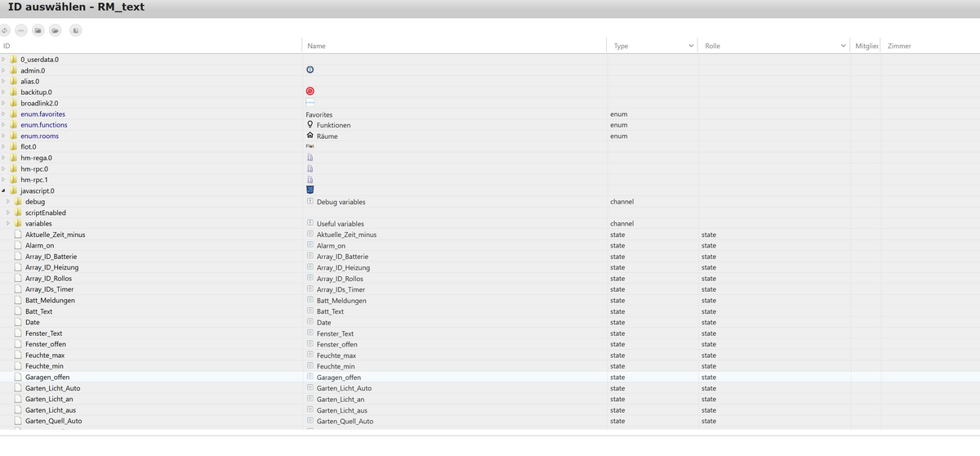The image size is (980, 456).
Task: Select the Array_ID_Batterie state
Action: (51, 257)
